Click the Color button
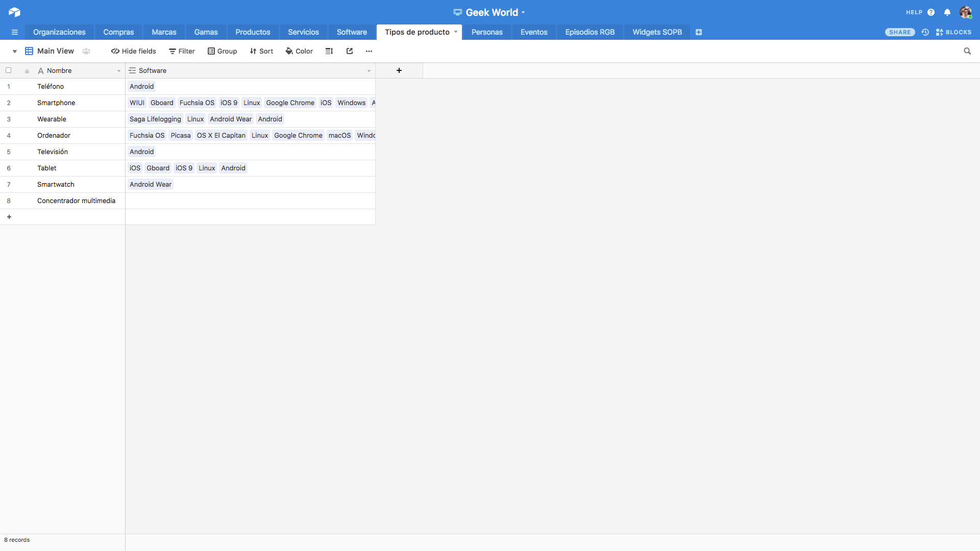 click(x=299, y=51)
